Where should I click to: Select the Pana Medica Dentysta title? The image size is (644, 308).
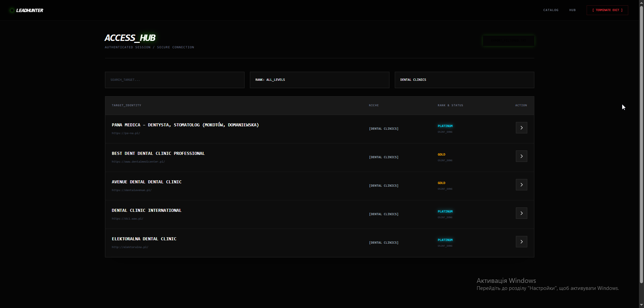(x=185, y=125)
